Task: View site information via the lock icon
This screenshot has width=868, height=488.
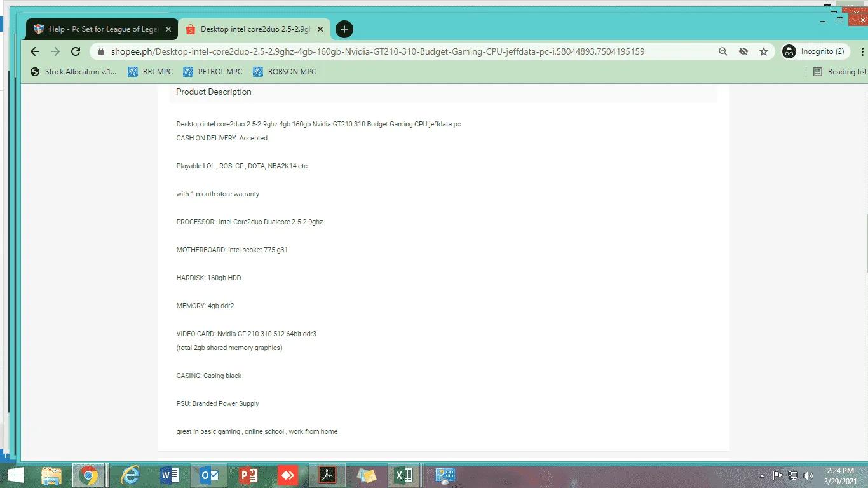Action: pyautogui.click(x=100, y=51)
